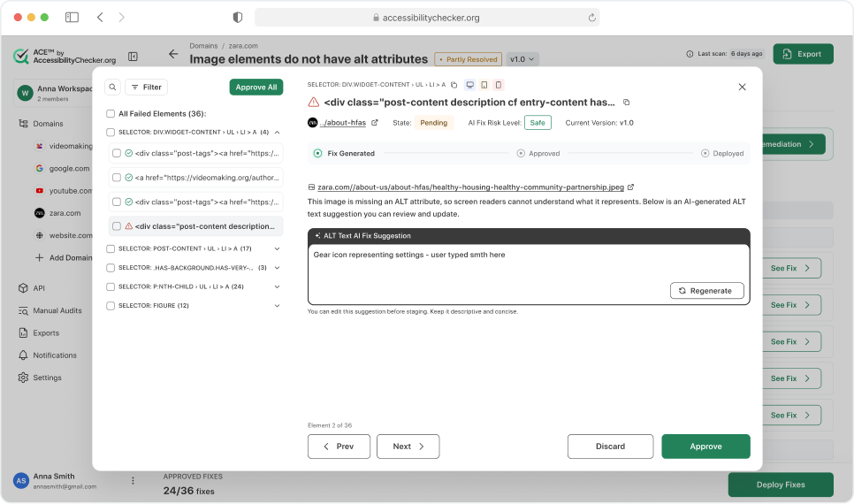Select google.com domain

tap(63, 168)
